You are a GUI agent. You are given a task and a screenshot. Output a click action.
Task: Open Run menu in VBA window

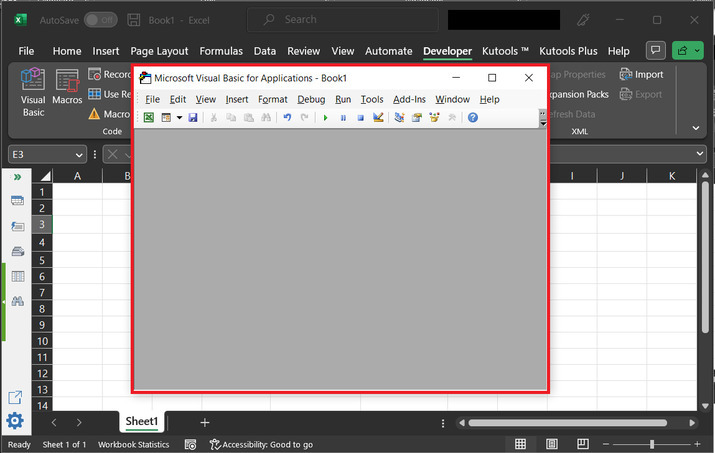pyautogui.click(x=343, y=99)
